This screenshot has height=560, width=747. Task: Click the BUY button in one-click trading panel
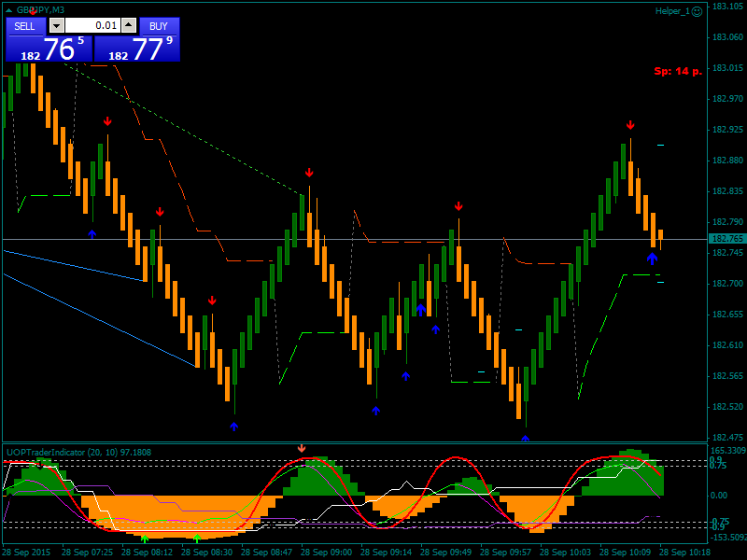click(159, 26)
